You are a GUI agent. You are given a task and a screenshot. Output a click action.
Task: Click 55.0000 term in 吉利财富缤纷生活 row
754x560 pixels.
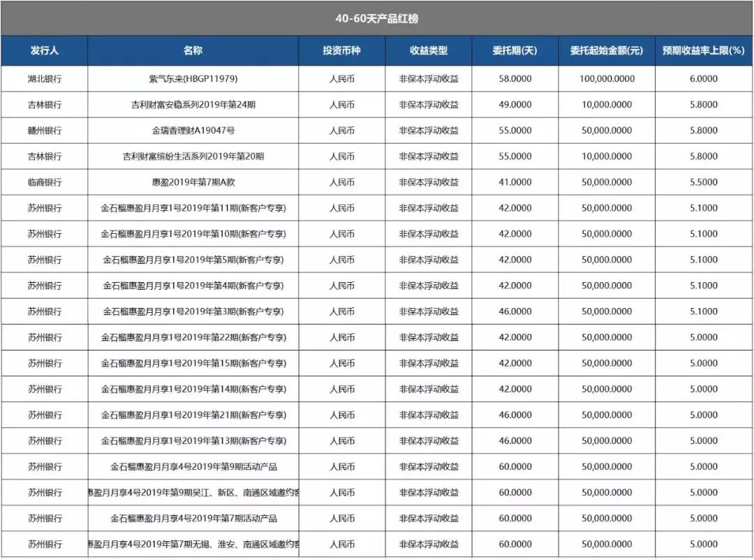tap(515, 157)
